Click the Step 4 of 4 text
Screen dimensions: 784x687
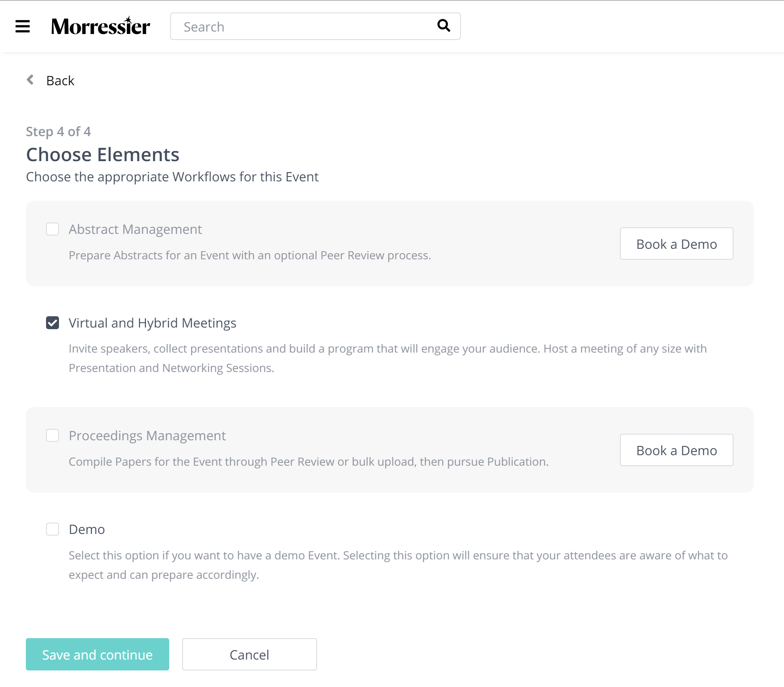[x=59, y=132]
